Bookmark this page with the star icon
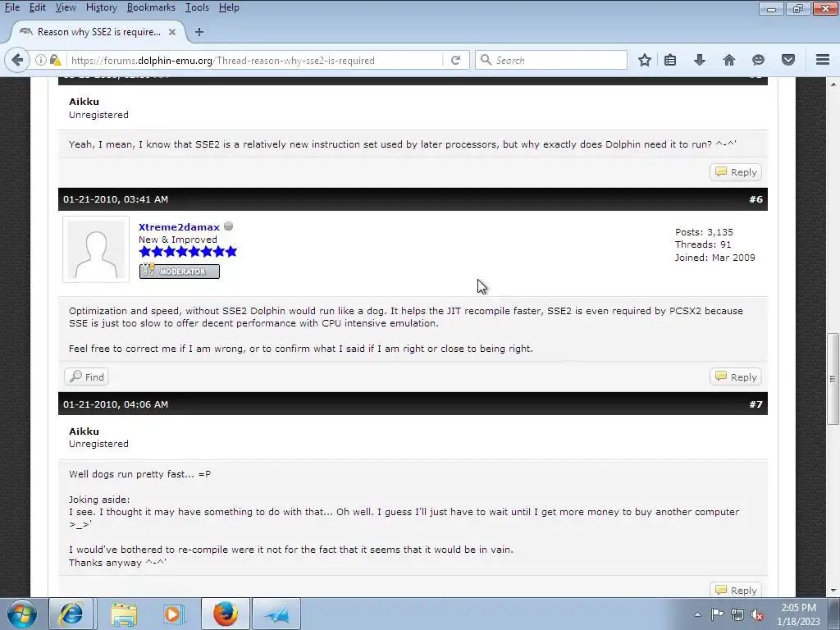The width and height of the screenshot is (840, 630). 645,60
